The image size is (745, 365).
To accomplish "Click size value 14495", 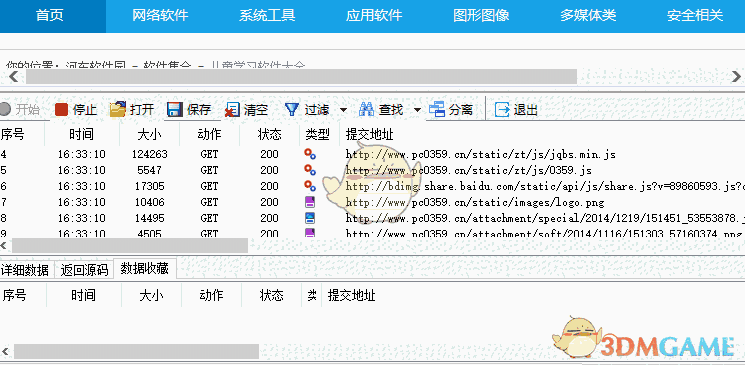I will pos(150,218).
